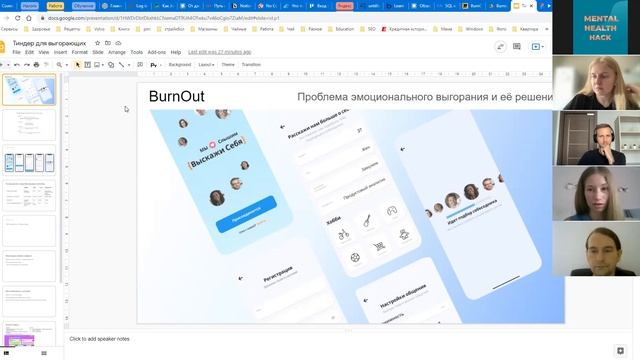
Task: Open the input tools icon in toolbar
Action: (153, 65)
